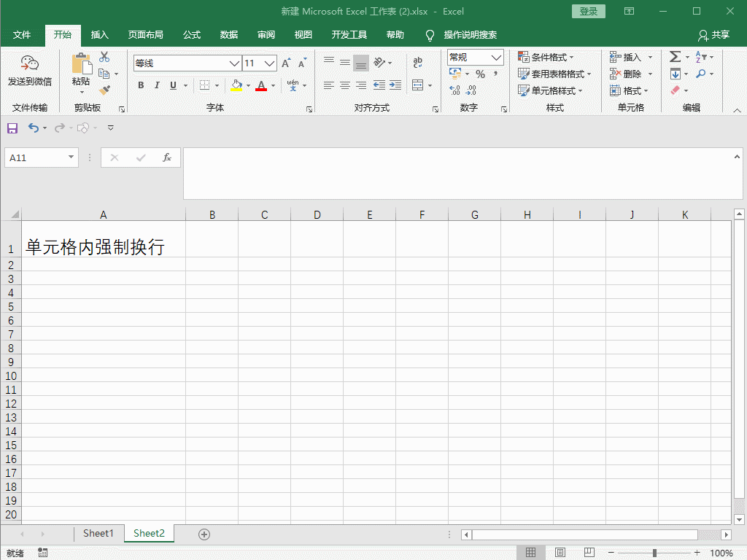This screenshot has height=560, width=747.
Task: Switch to 页面布局 Page Layout tab
Action: pos(145,35)
